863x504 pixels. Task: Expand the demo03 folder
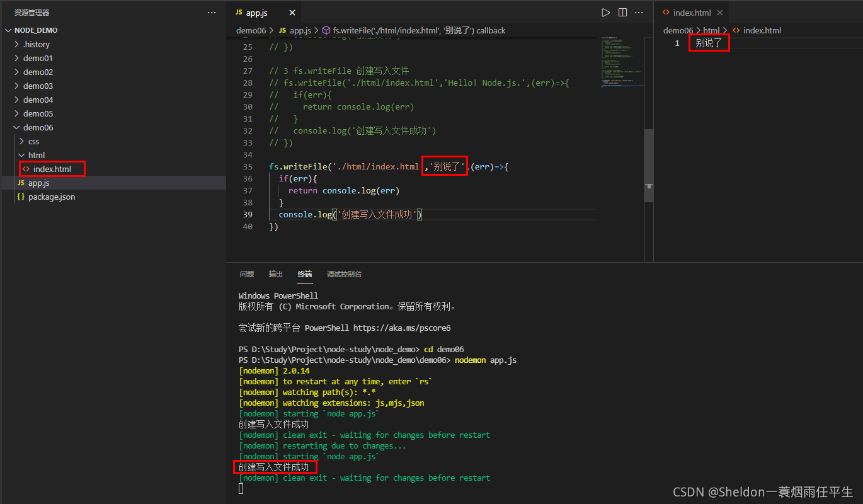point(38,86)
